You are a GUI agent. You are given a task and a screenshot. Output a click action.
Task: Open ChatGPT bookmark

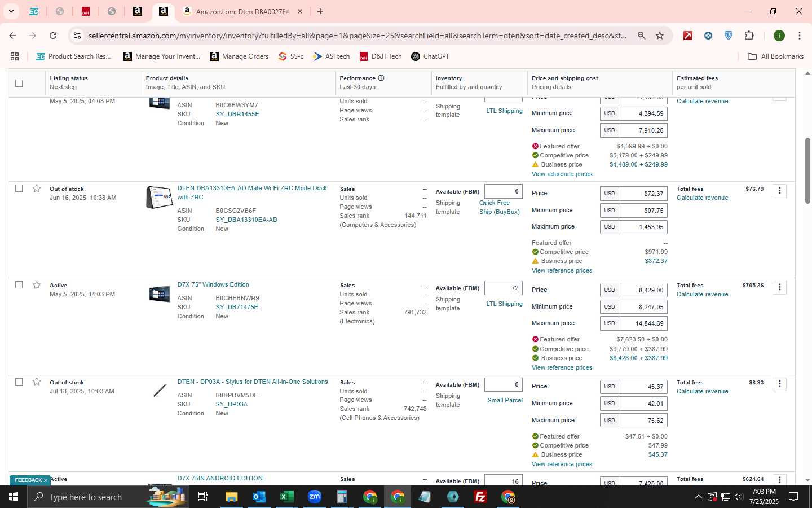pyautogui.click(x=430, y=56)
